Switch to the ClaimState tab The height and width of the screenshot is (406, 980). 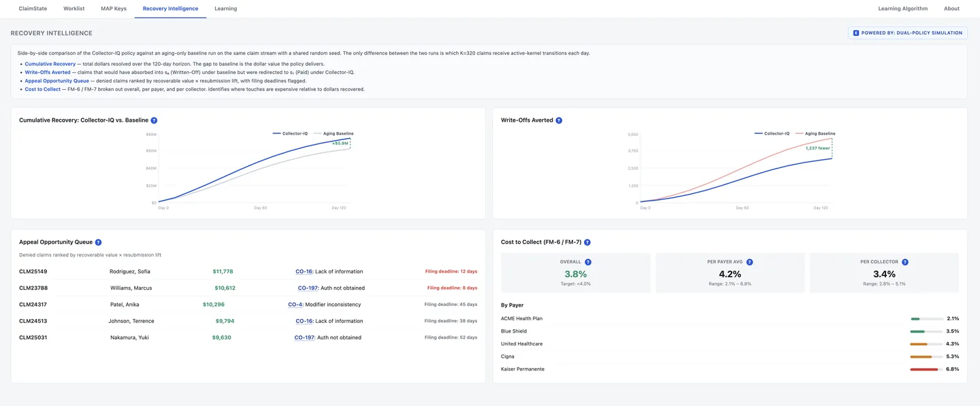pos(33,9)
